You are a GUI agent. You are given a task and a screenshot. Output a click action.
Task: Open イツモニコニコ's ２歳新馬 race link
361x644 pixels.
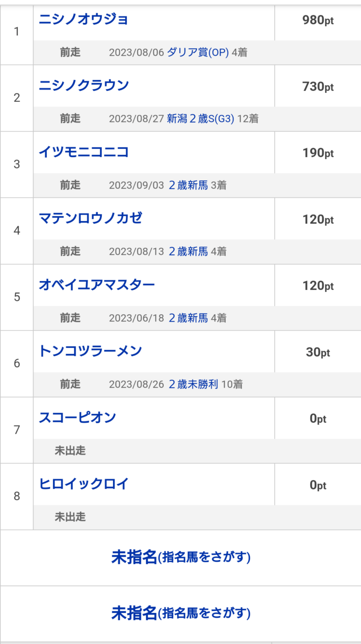tap(188, 185)
